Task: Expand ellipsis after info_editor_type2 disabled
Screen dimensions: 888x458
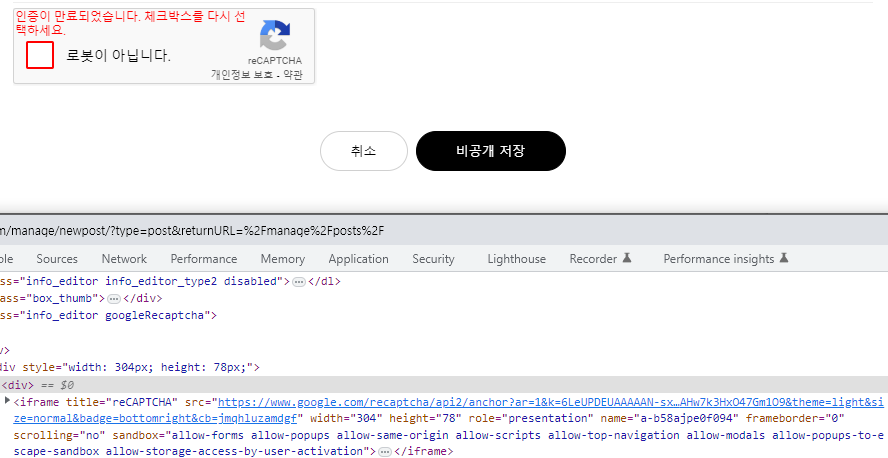Action: [299, 282]
